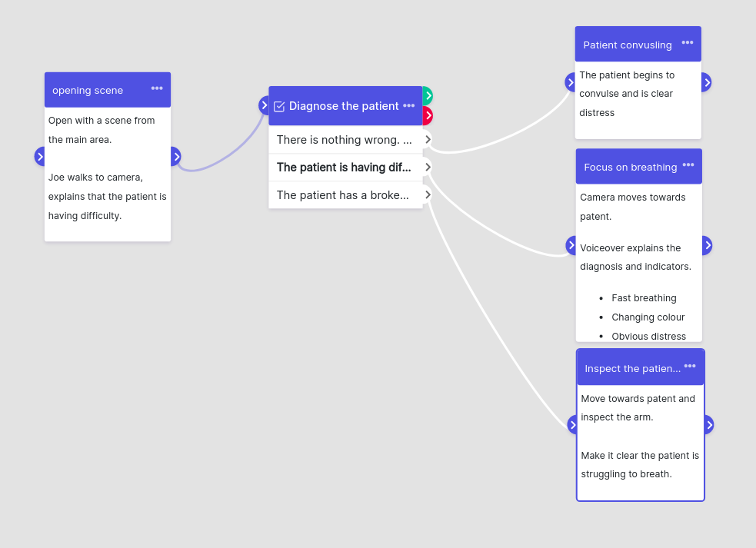Screen dimensions: 756x548
Task: Click the text Make it clear the patient
Action: pos(640,465)
